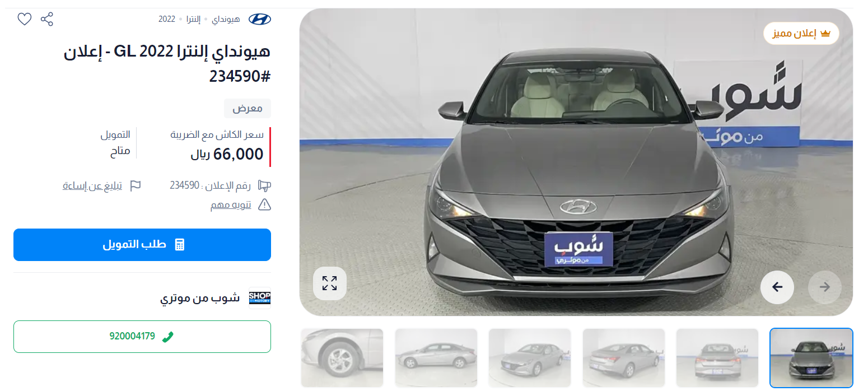
Task: Click the Hyundai logo icon
Action: coord(260,19)
